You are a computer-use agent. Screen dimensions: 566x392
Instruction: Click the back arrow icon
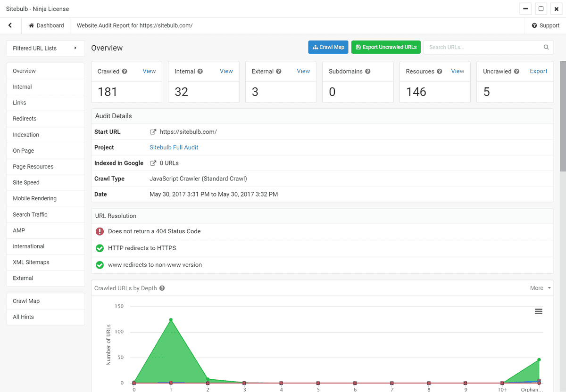[10, 25]
